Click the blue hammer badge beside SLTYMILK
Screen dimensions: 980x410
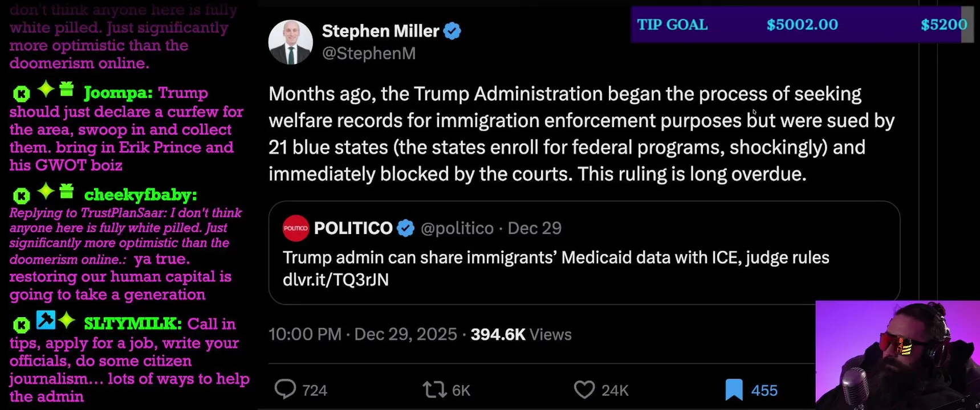(46, 320)
